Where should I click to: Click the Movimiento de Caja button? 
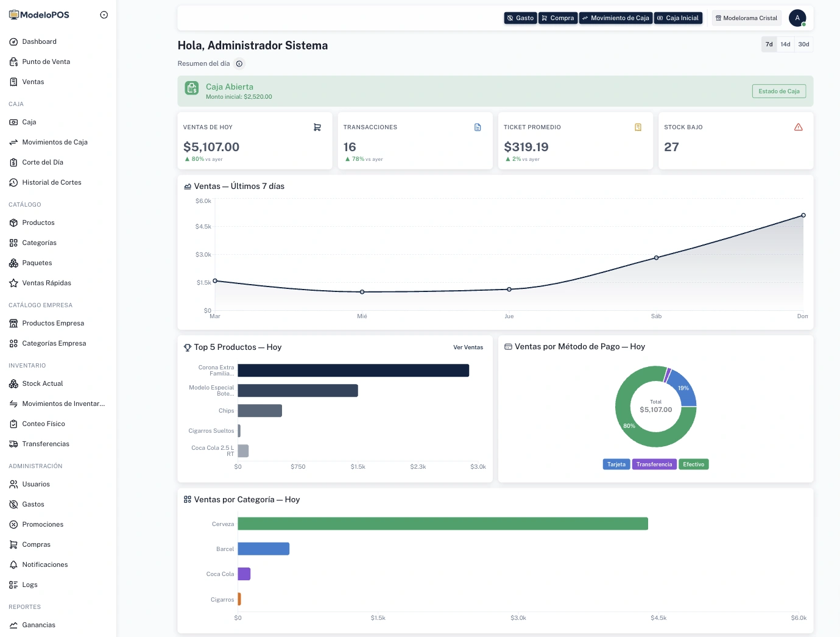coord(615,18)
